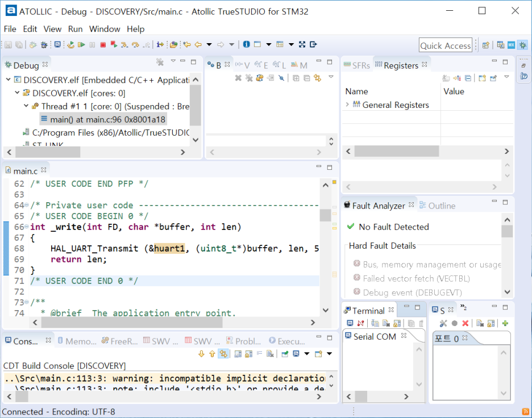Open the Memory tab in bottom panel
This screenshot has width=532, height=418.
pyautogui.click(x=77, y=341)
